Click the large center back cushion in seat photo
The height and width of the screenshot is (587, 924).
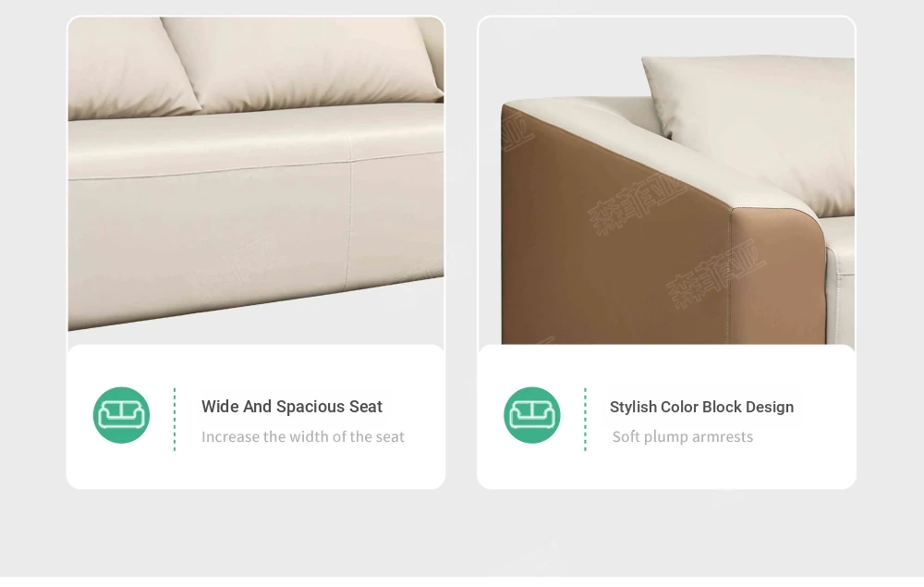point(300,62)
